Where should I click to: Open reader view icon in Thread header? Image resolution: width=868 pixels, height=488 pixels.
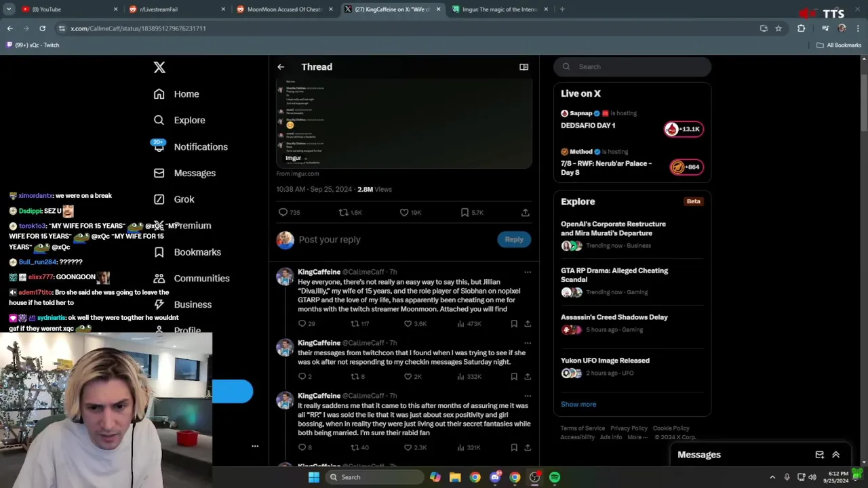point(524,67)
